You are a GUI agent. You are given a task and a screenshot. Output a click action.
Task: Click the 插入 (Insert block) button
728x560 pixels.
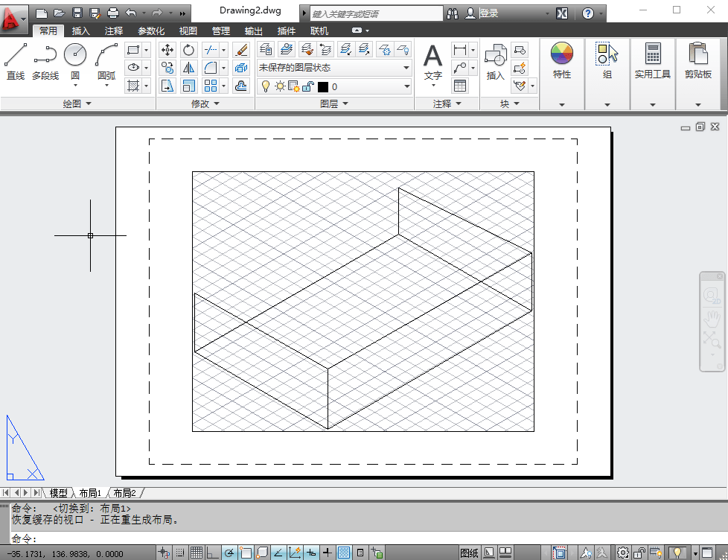click(x=495, y=63)
